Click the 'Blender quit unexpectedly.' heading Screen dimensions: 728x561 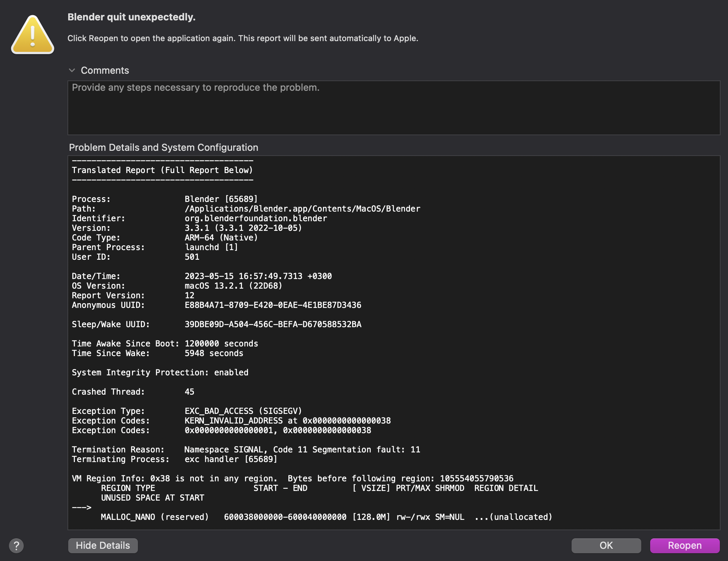[x=131, y=17]
